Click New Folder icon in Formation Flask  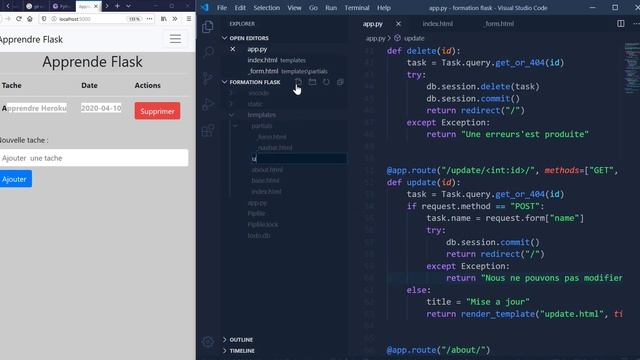pos(312,82)
